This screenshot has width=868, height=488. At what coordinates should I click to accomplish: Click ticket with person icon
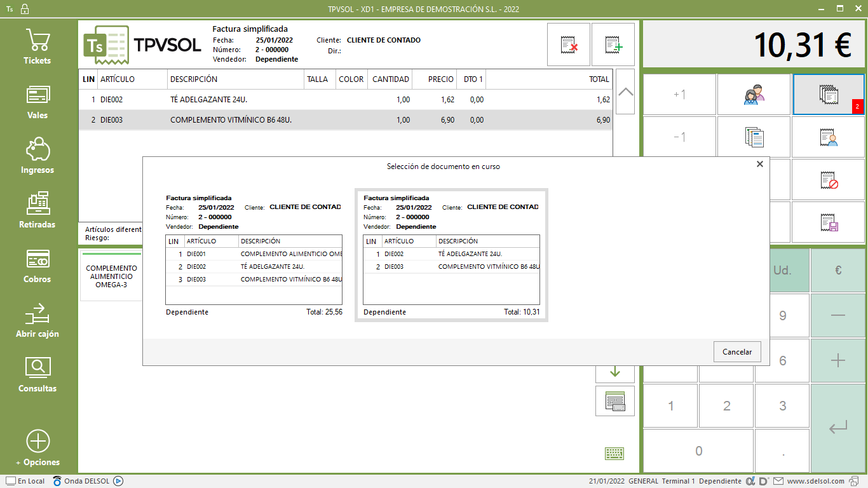(829, 137)
